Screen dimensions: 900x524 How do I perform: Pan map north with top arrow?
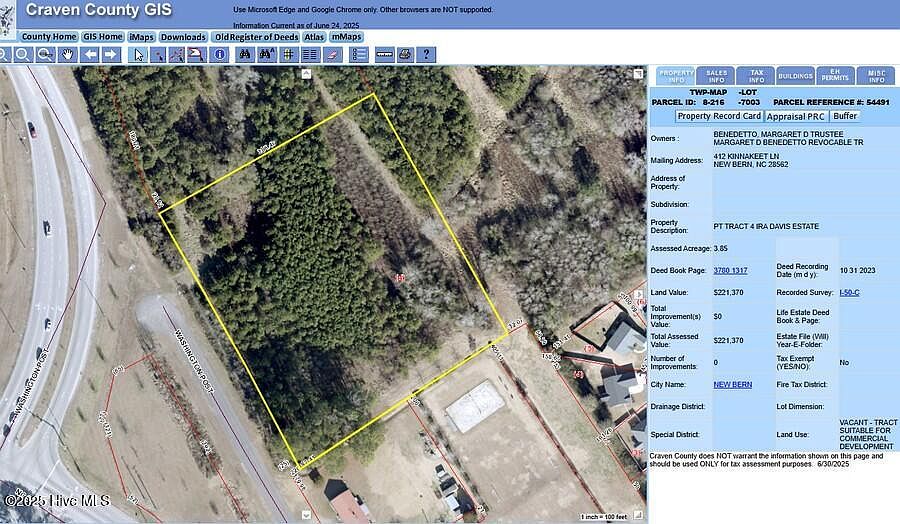pyautogui.click(x=307, y=73)
